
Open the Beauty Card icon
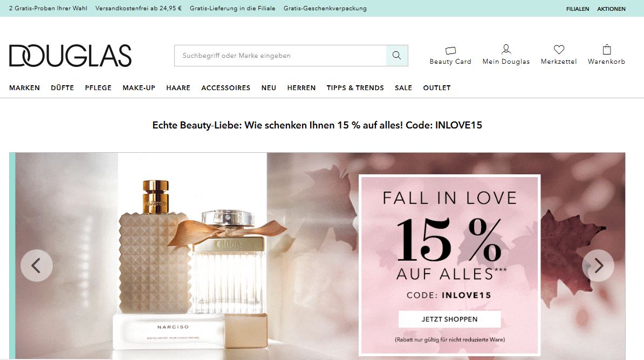450,51
